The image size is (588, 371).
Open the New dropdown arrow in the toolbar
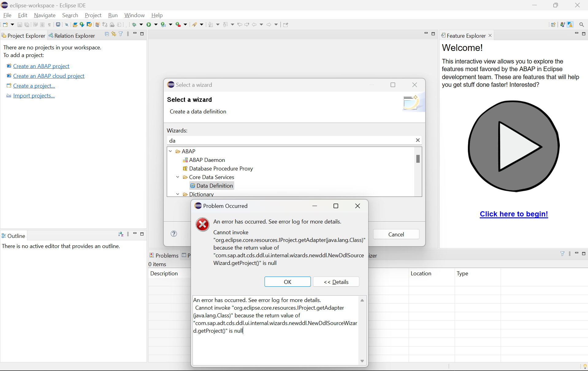coord(12,25)
